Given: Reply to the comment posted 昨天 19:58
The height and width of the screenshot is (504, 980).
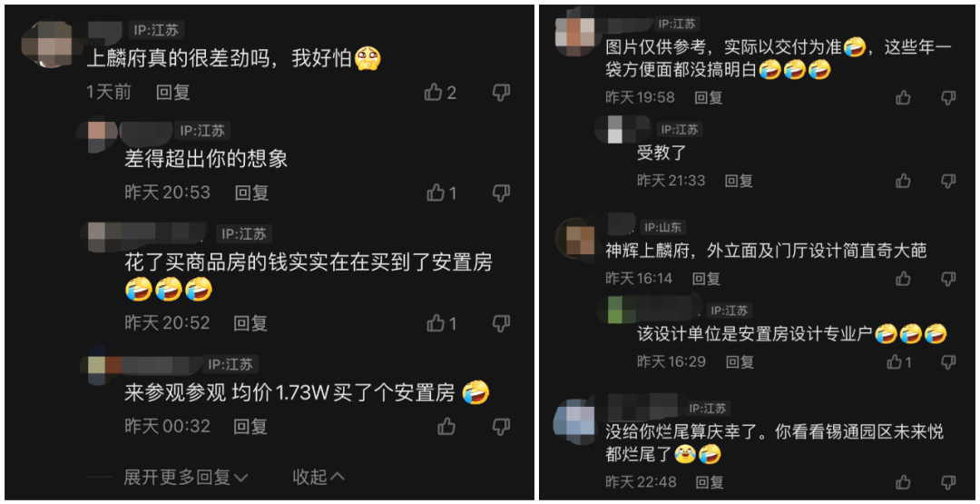Looking at the screenshot, I should pyautogui.click(x=708, y=97).
